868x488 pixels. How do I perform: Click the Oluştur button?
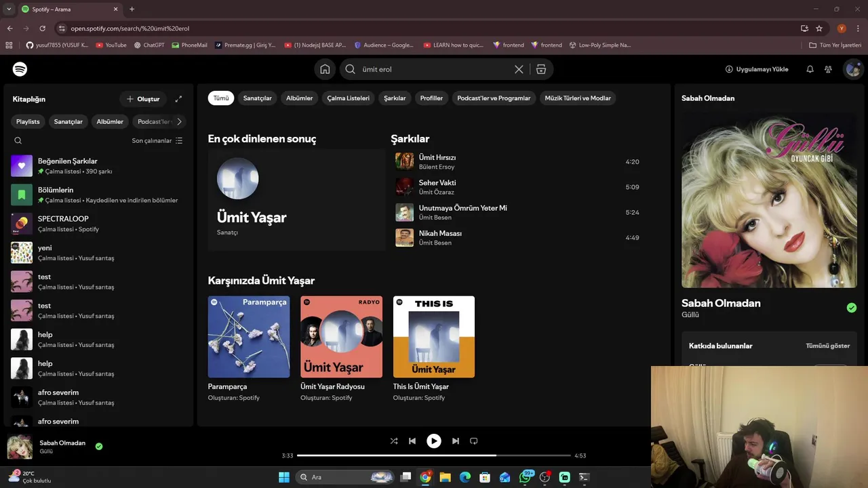tap(143, 99)
